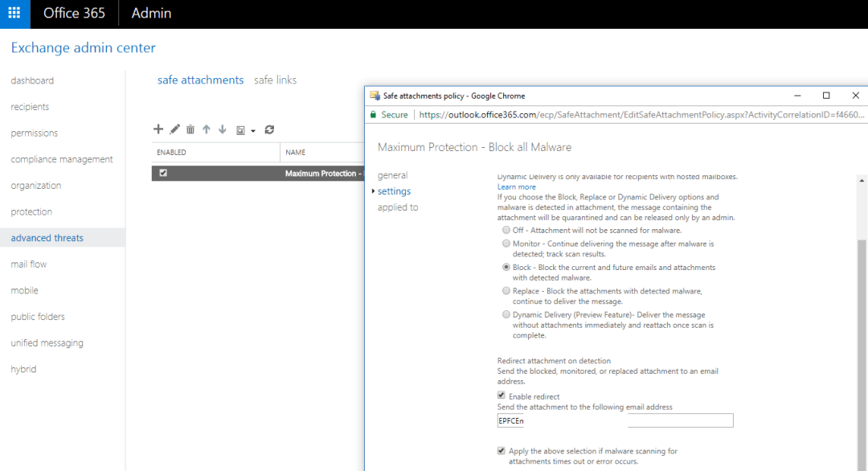Viewport: 868px width, 471px height.
Task: Open dashboard in left navigation
Action: 32,80
